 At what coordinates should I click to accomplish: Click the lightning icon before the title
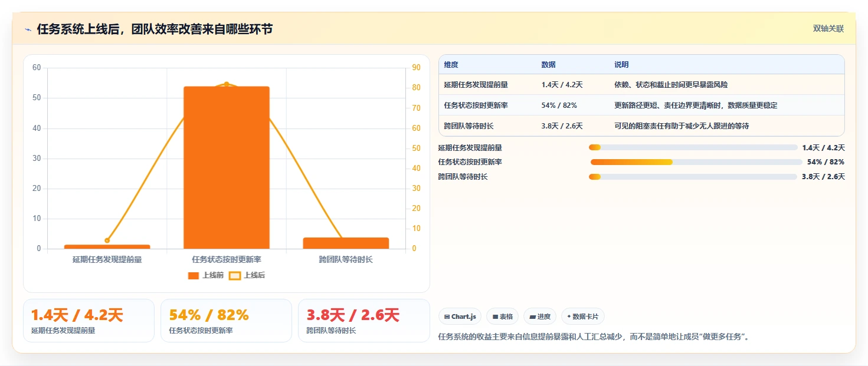tap(28, 29)
